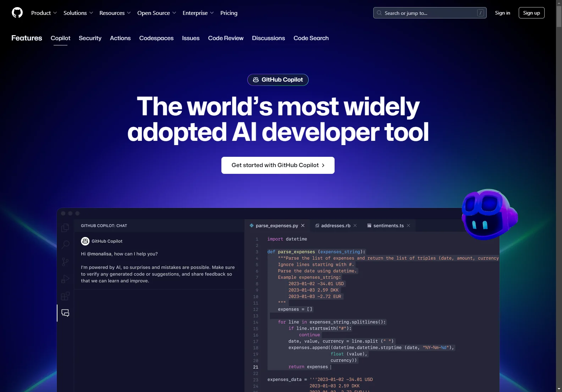Click the Ruby file icon on addresses.rb tab
Image resolution: width=562 pixels, height=392 pixels.
click(317, 226)
